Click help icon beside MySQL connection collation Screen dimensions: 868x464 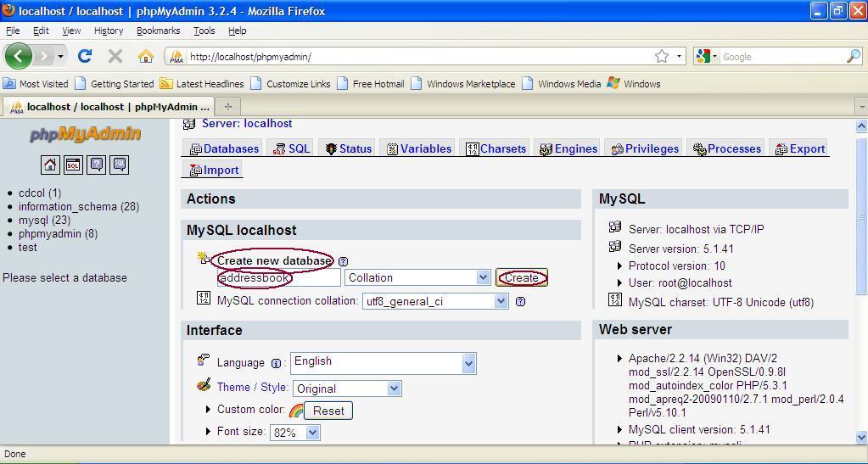[x=520, y=302]
